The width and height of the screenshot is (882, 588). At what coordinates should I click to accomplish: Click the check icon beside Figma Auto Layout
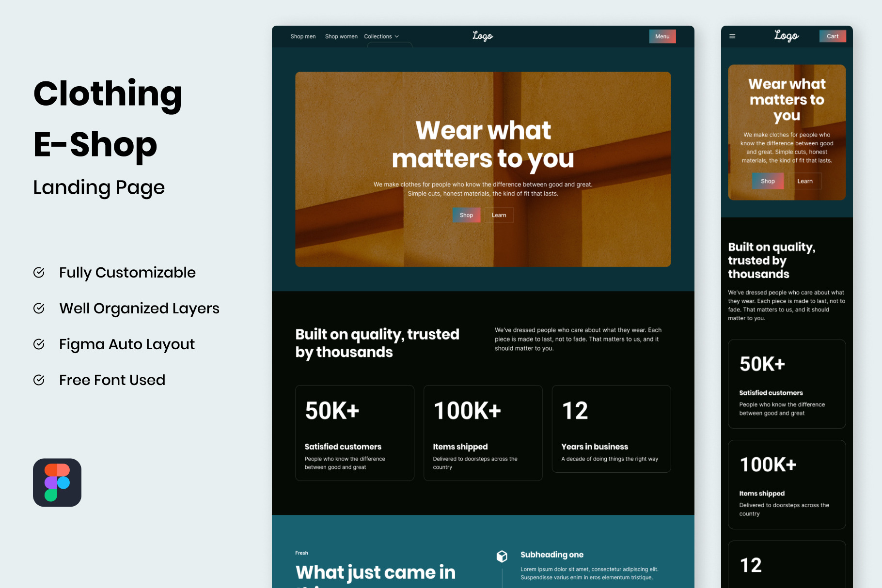coord(39,344)
